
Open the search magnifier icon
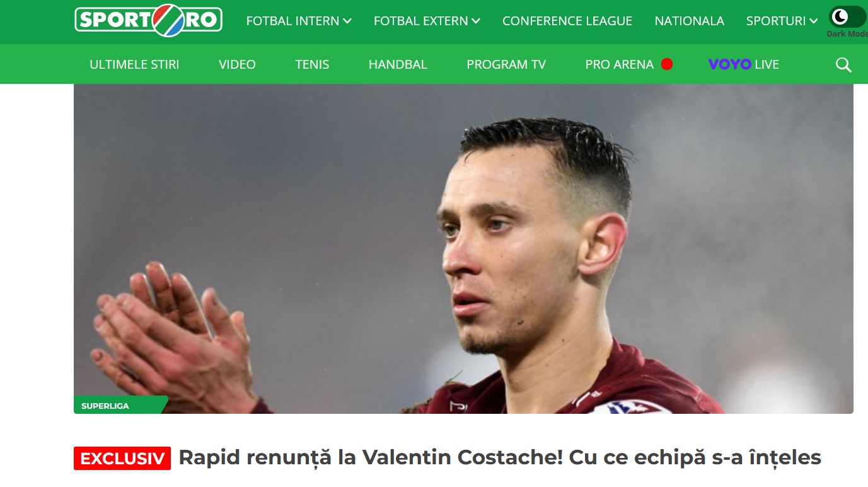(843, 64)
